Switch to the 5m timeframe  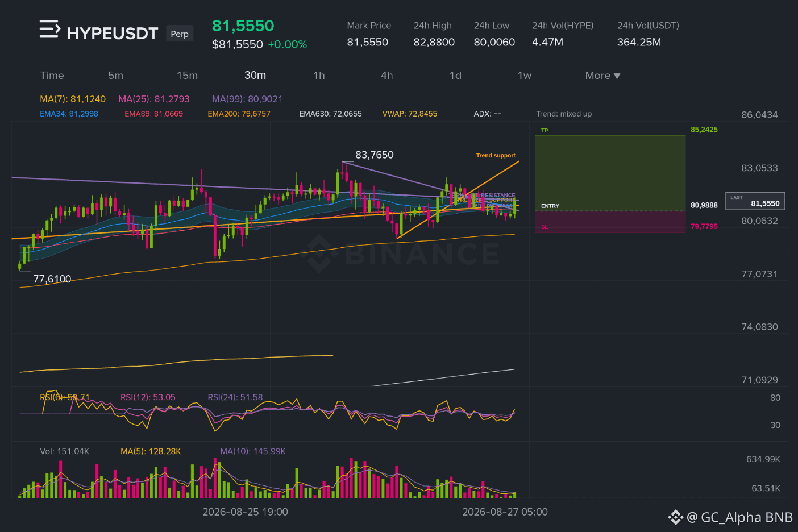(115, 76)
